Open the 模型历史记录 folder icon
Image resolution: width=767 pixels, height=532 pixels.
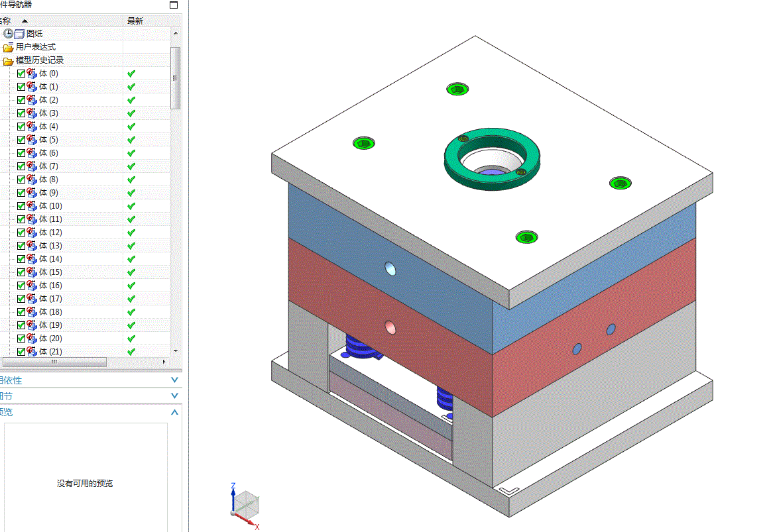click(x=8, y=61)
